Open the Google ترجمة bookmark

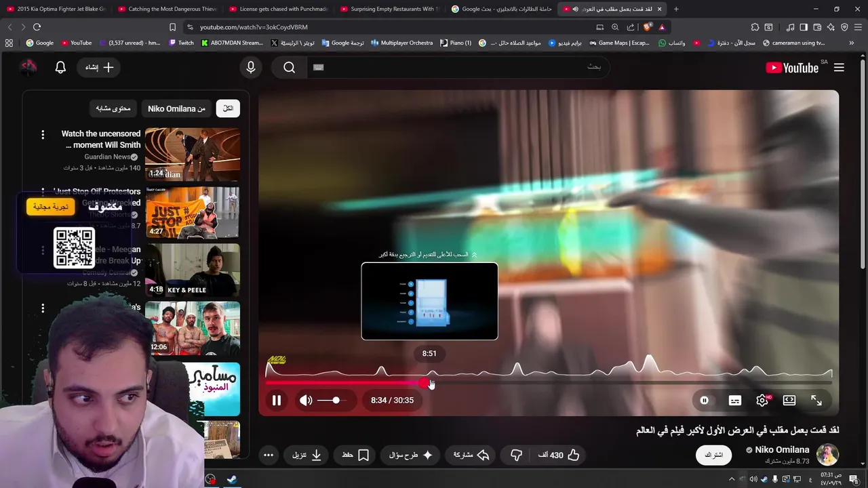342,43
